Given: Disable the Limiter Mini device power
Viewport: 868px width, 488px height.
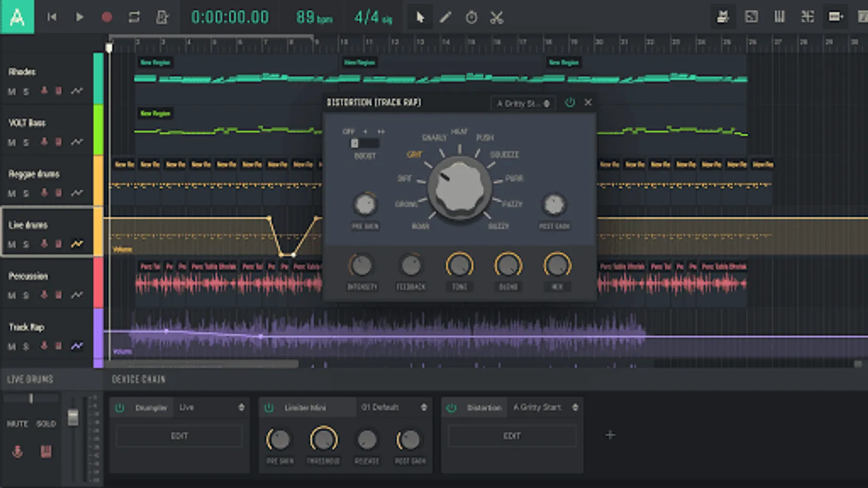Looking at the screenshot, I should (x=269, y=408).
